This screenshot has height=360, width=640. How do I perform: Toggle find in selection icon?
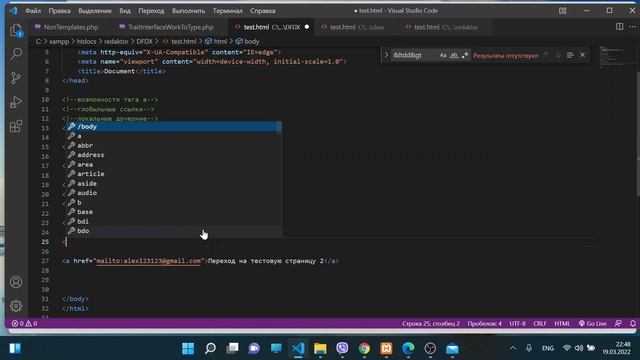click(x=570, y=55)
